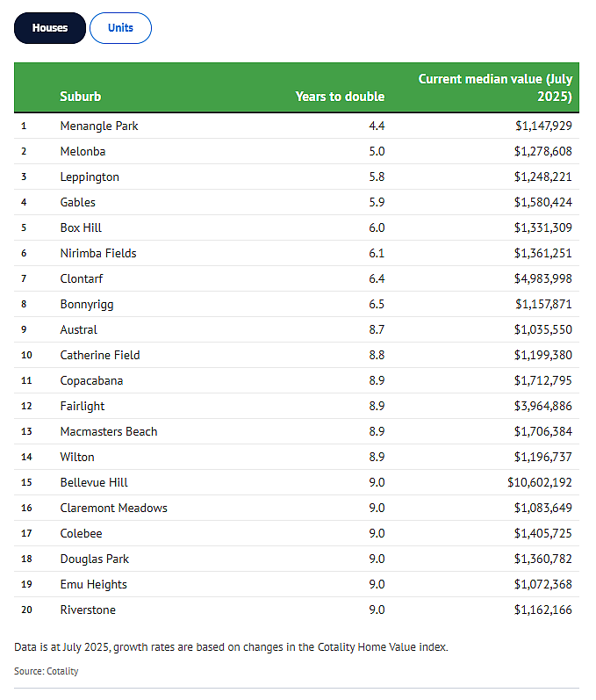Click the Catherine Field suburb name

100,355
